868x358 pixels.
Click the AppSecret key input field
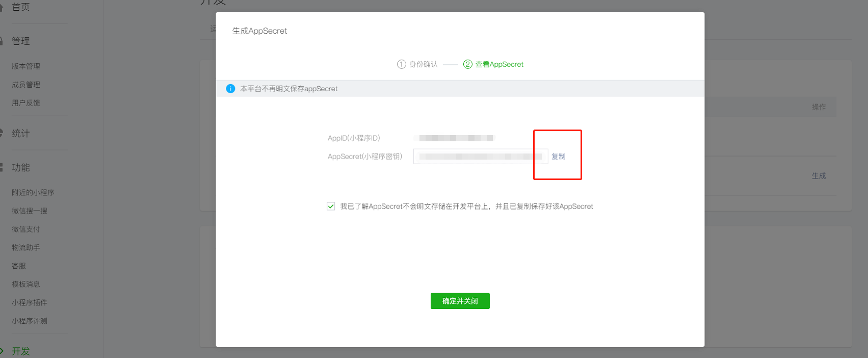coord(480,157)
